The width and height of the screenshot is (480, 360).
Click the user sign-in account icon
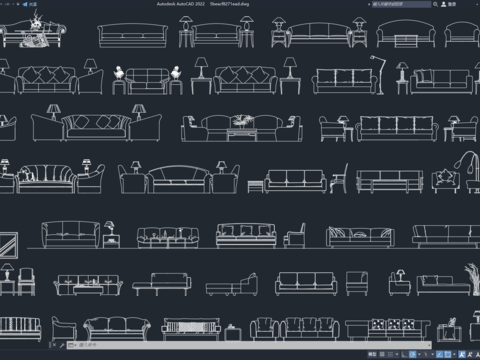[x=444, y=4]
